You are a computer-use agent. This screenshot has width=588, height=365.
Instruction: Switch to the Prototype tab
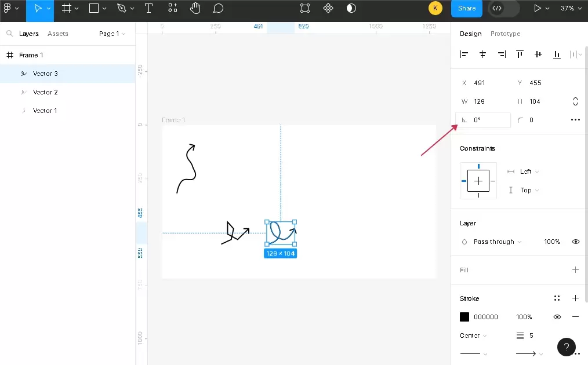point(505,34)
